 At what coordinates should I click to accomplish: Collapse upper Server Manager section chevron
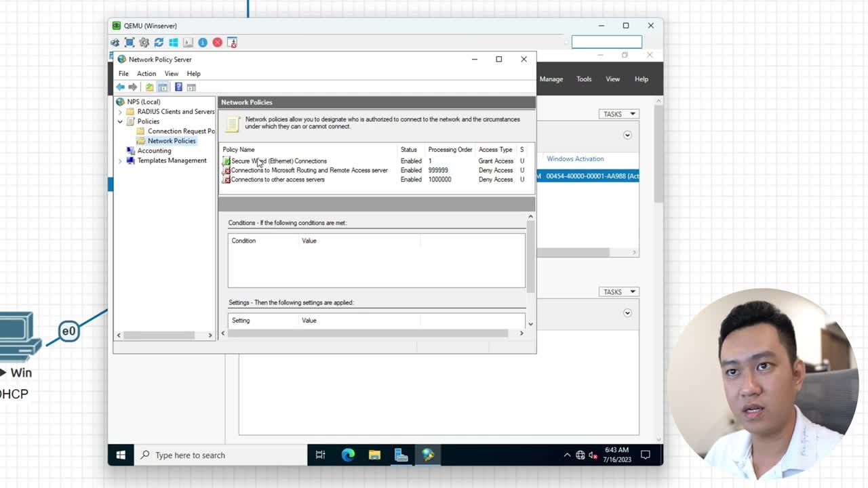coord(627,135)
